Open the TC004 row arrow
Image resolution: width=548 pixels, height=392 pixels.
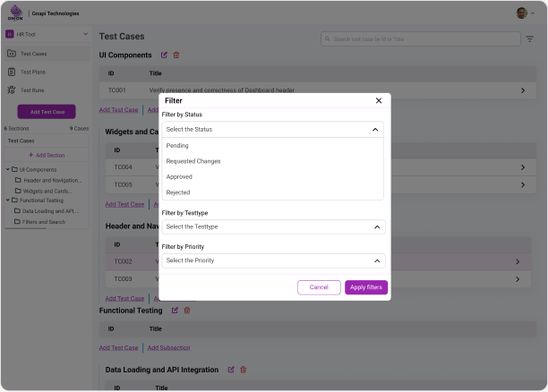click(x=523, y=167)
